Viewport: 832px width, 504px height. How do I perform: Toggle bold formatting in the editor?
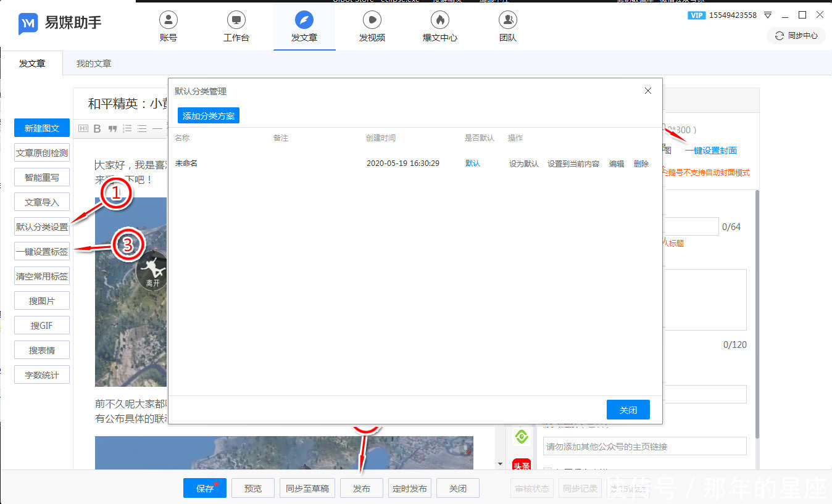96,128
